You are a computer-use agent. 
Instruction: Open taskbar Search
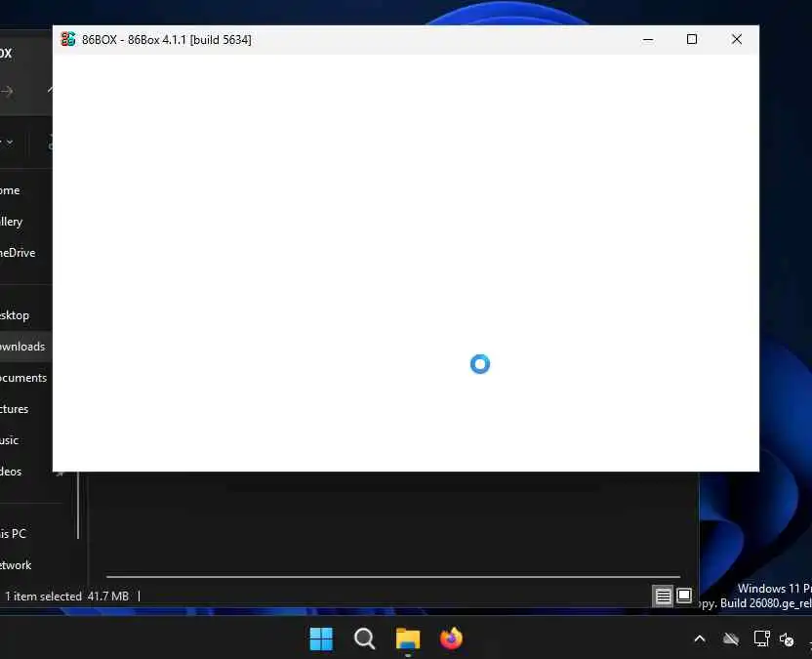click(364, 638)
